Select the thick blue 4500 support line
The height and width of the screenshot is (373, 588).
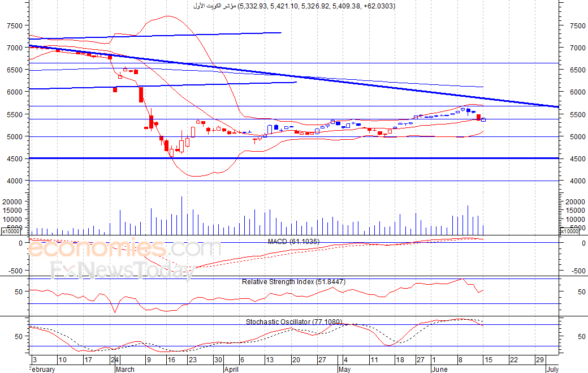(x=294, y=158)
